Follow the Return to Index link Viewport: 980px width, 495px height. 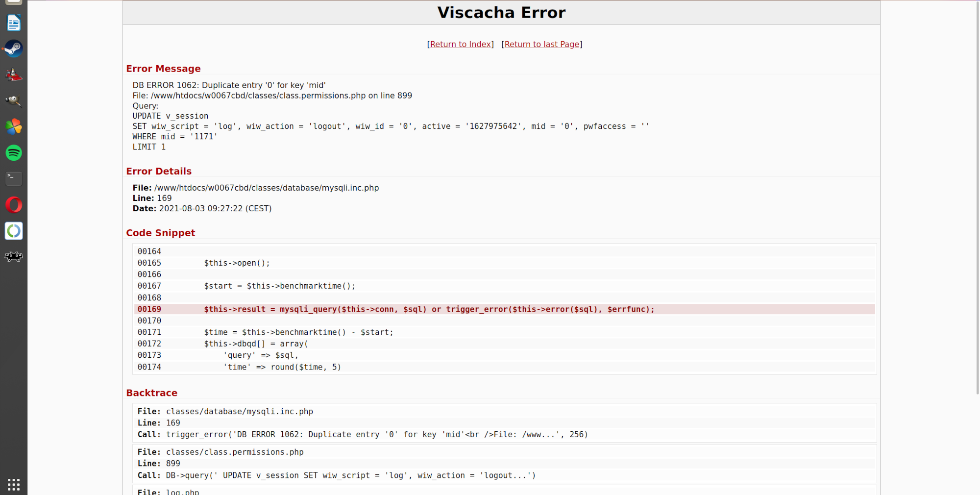(x=461, y=45)
